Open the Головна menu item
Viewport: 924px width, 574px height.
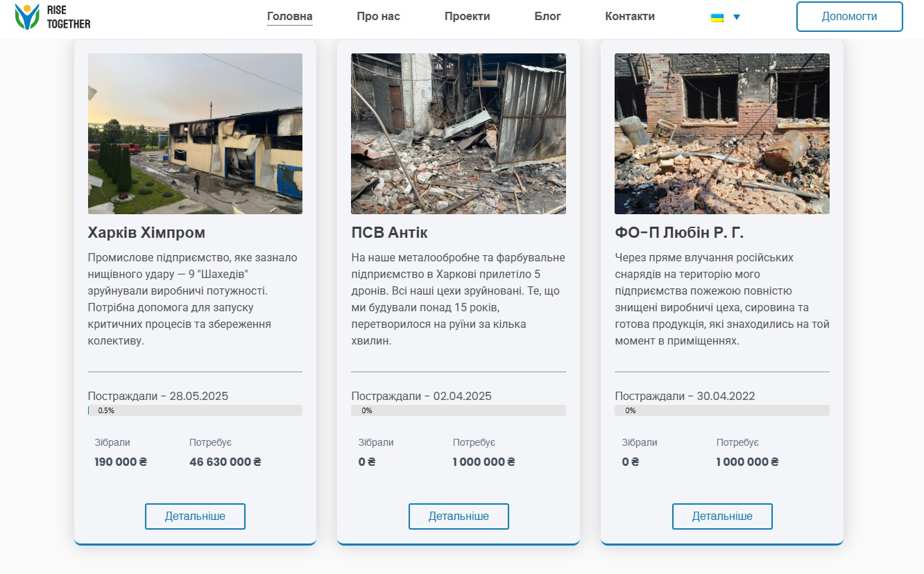pyautogui.click(x=289, y=17)
